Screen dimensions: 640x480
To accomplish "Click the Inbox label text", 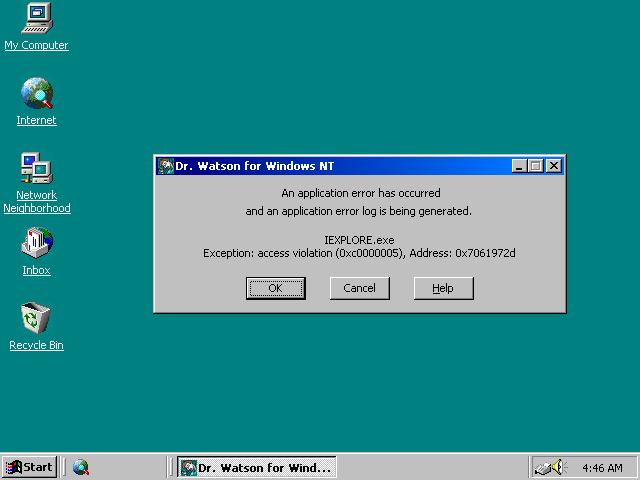I will click(x=36, y=270).
